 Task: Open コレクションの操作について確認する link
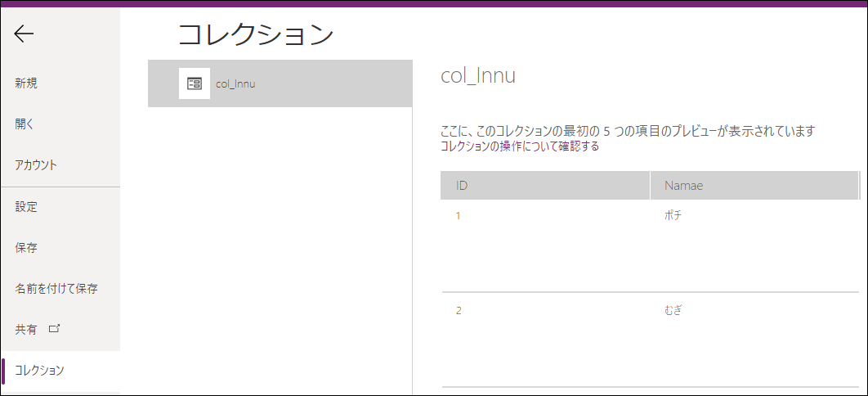520,146
